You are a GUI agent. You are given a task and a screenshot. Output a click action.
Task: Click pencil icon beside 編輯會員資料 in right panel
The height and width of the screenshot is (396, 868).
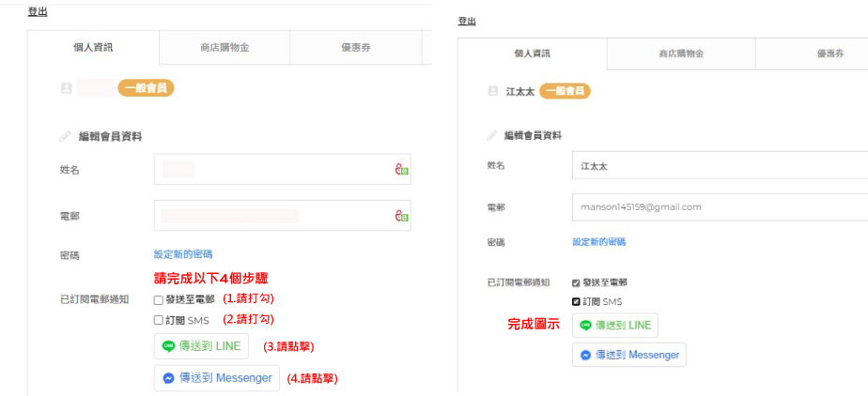click(x=491, y=135)
